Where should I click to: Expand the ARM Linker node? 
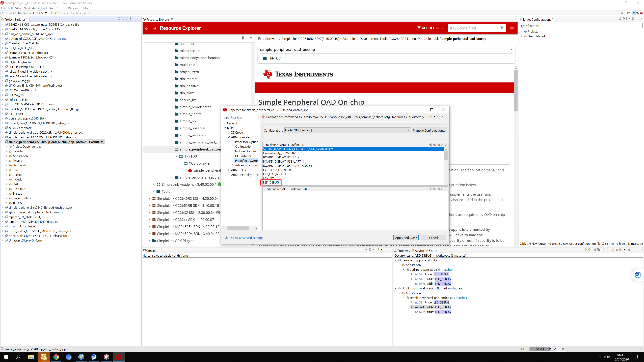[229, 170]
